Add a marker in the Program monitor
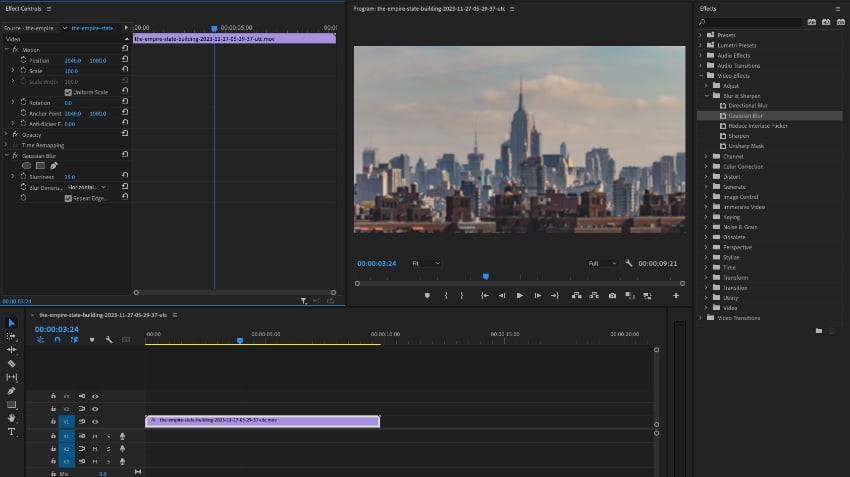 coord(427,295)
